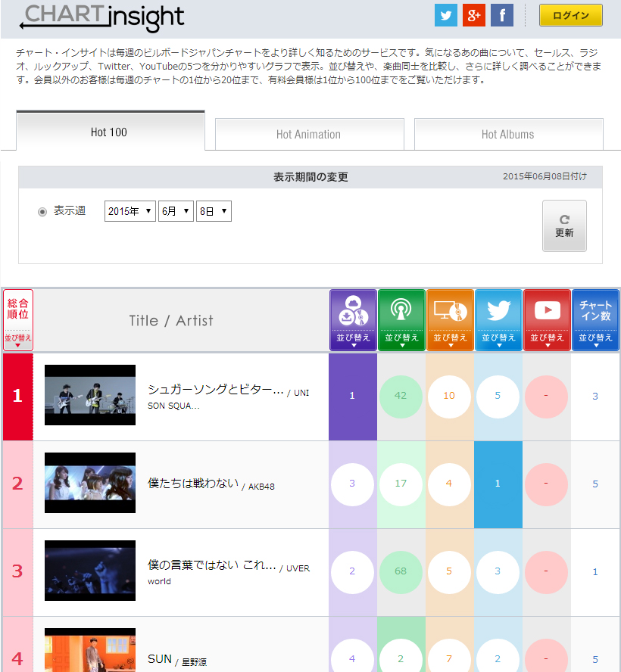The image size is (621, 672).
Task: Share page on Google Plus
Action: coord(474,15)
